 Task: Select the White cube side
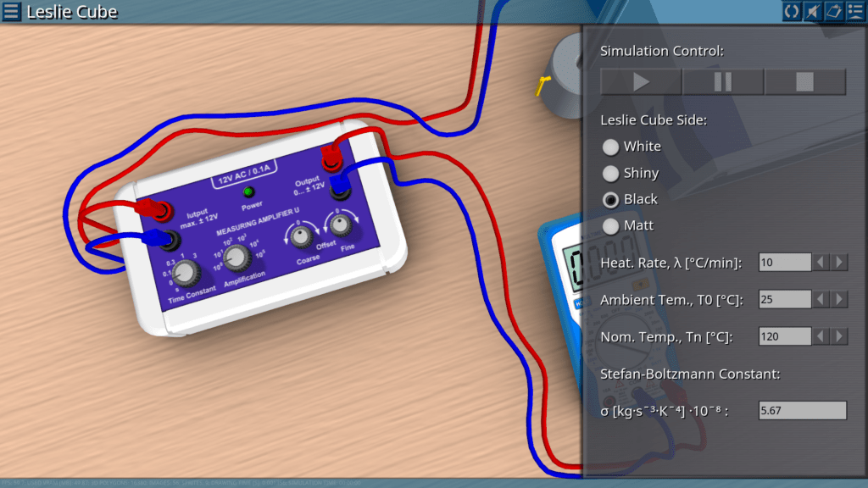(610, 147)
